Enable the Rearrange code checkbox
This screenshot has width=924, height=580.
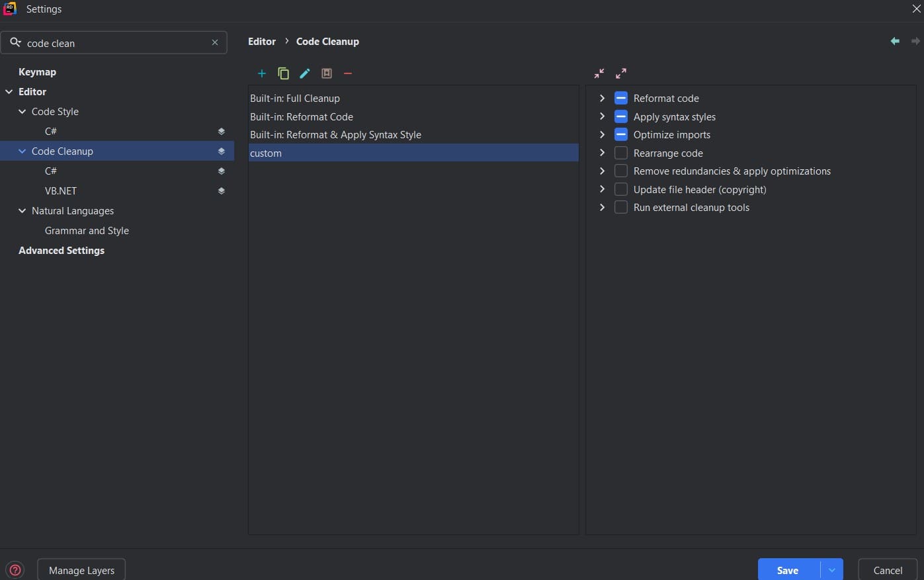[x=621, y=153]
